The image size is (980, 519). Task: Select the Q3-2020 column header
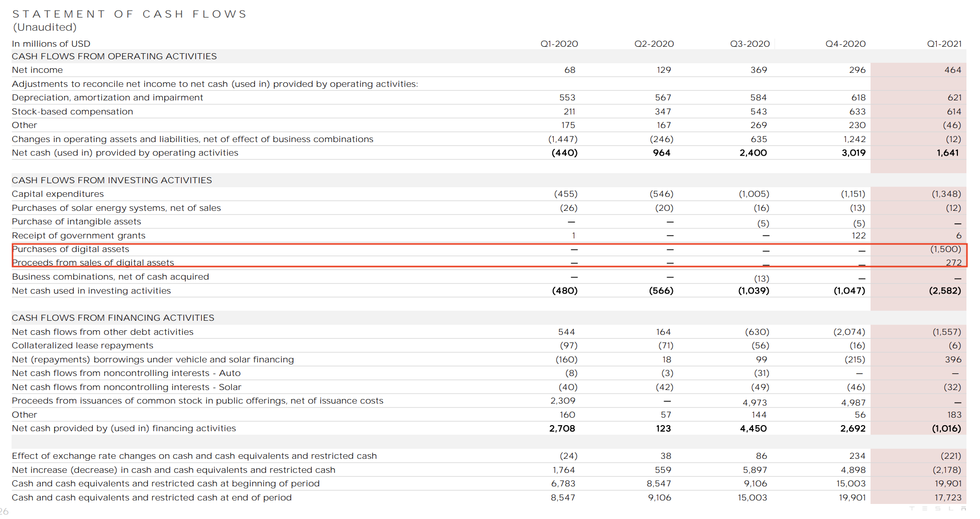[750, 44]
